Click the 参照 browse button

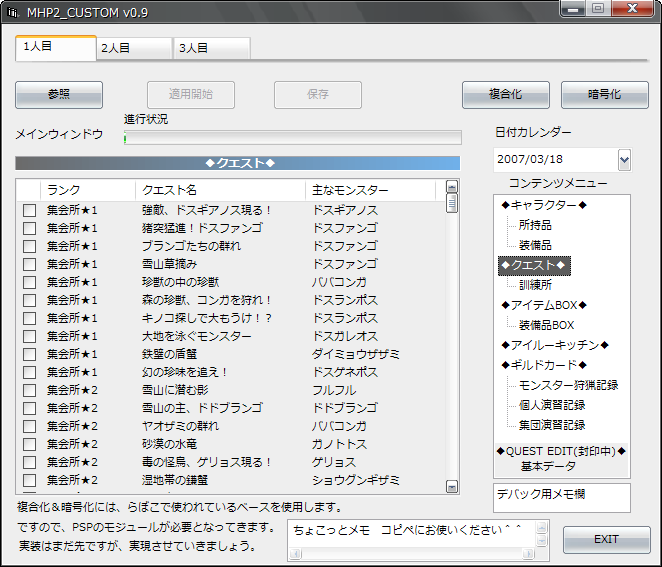click(59, 95)
